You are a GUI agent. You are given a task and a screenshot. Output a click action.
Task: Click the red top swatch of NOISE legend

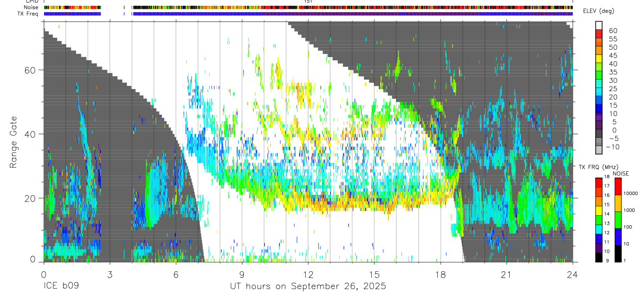pos(619,186)
